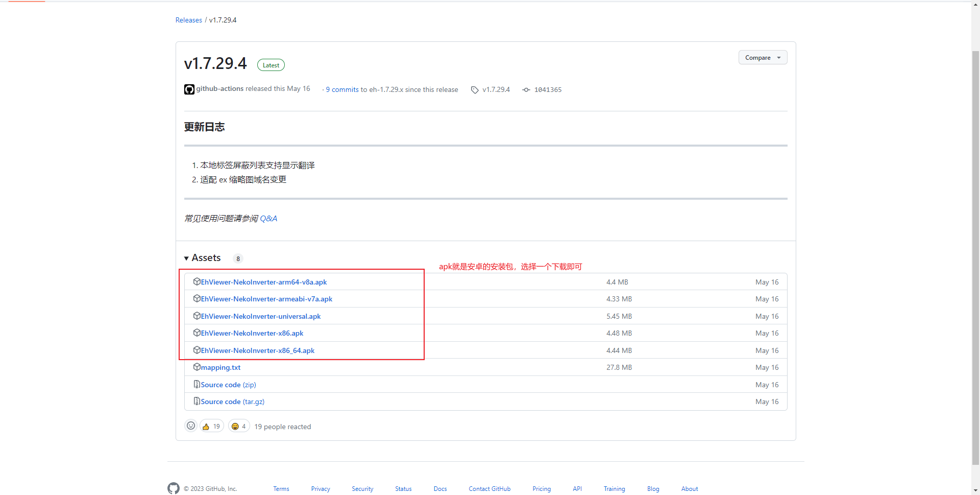Open the Releases breadcrumb link

(189, 20)
